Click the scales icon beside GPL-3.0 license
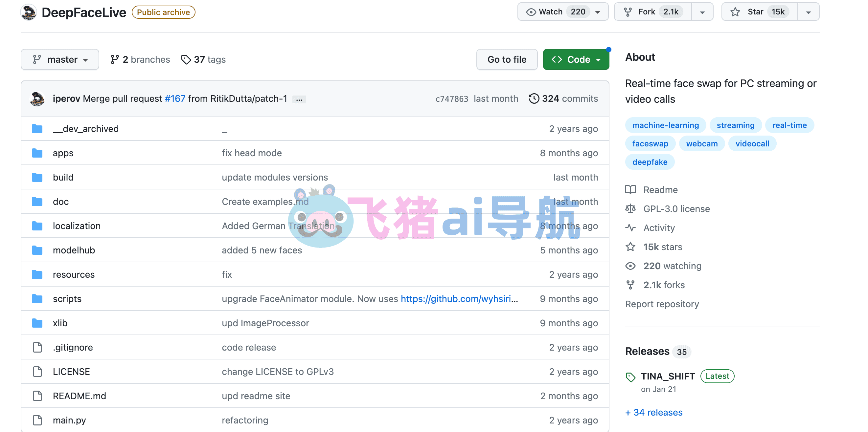 pos(630,209)
